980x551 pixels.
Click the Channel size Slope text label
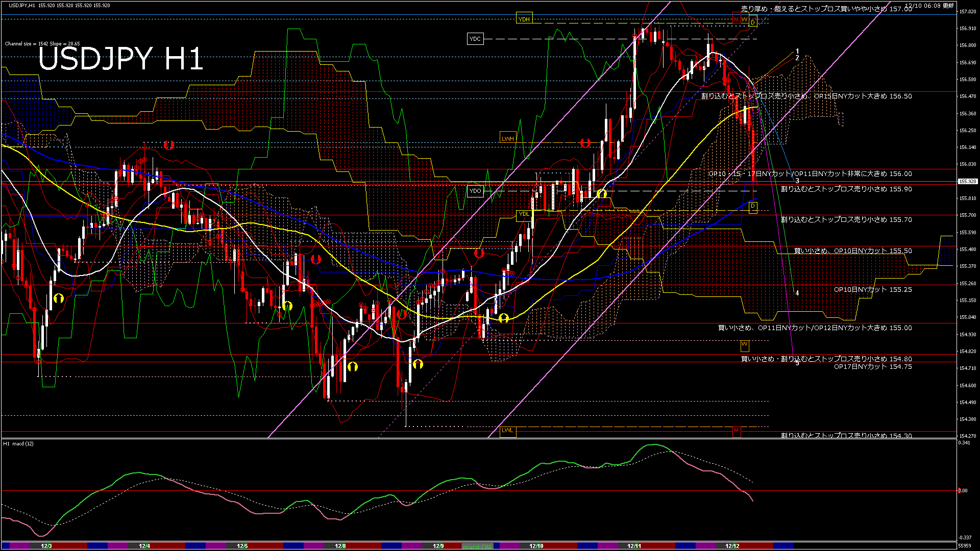42,44
